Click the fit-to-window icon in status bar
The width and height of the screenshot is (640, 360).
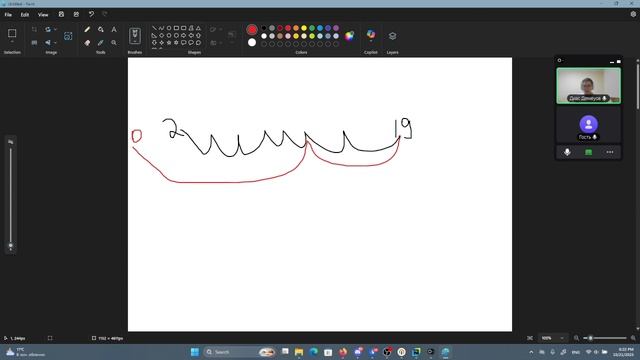tap(530, 338)
